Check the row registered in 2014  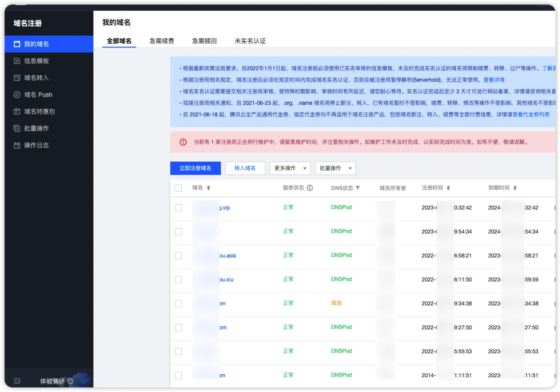pyautogui.click(x=178, y=376)
